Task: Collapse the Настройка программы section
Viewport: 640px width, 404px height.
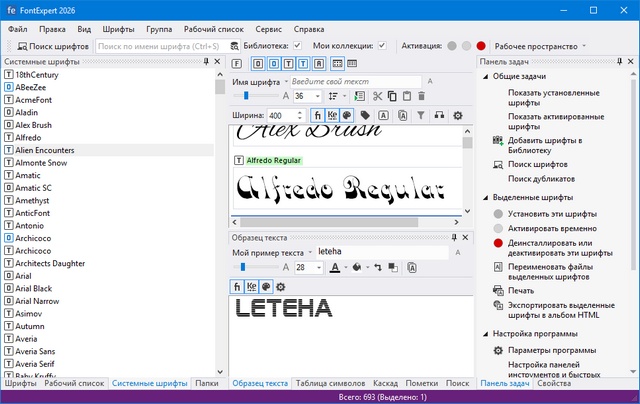Action: click(486, 334)
